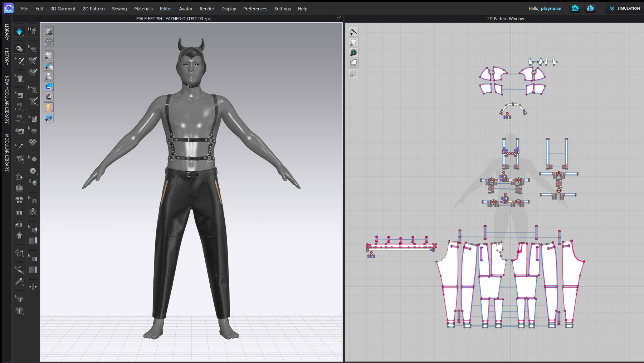This screenshot has height=363, width=644.
Task: Select the Fasten Button lock tool
Action: tap(33, 183)
